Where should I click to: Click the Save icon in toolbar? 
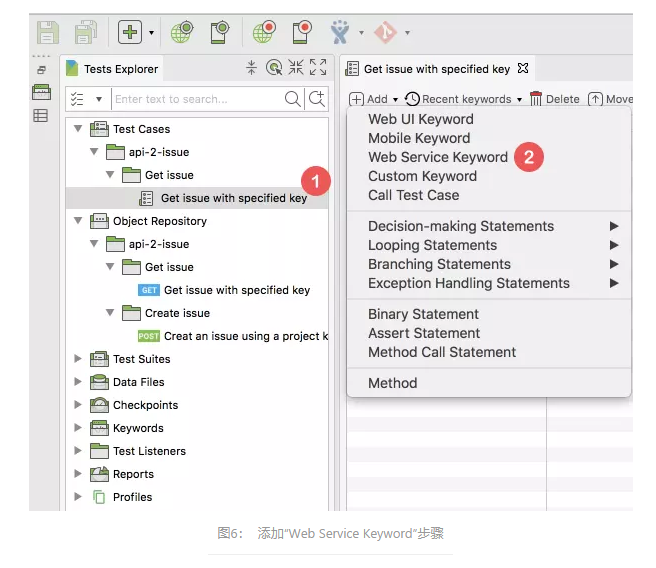[47, 32]
